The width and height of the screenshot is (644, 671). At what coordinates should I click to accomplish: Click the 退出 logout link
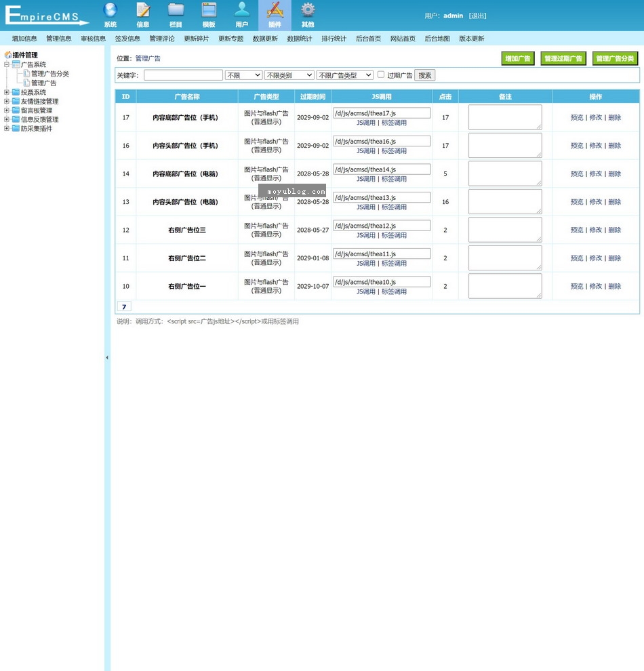(x=477, y=16)
